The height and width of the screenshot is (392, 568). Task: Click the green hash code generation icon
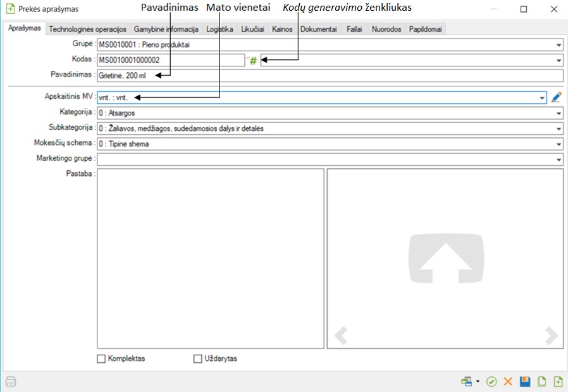(x=253, y=61)
